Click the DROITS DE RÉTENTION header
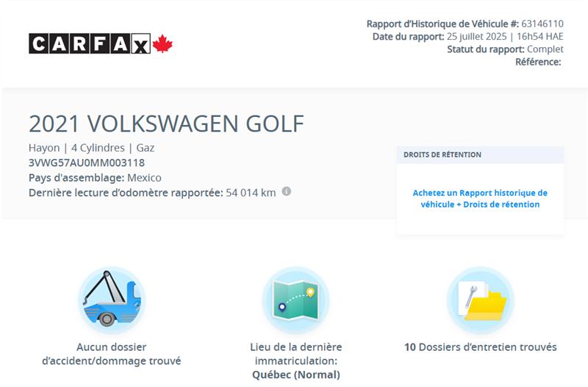The height and width of the screenshot is (387, 588). [x=442, y=155]
